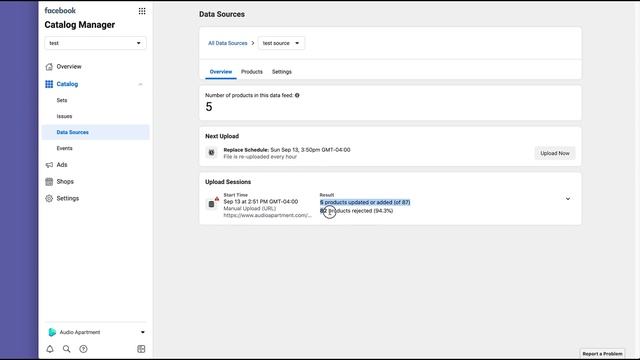This screenshot has height=360, width=640.
Task: Switch to the Products tab
Action: [252, 72]
